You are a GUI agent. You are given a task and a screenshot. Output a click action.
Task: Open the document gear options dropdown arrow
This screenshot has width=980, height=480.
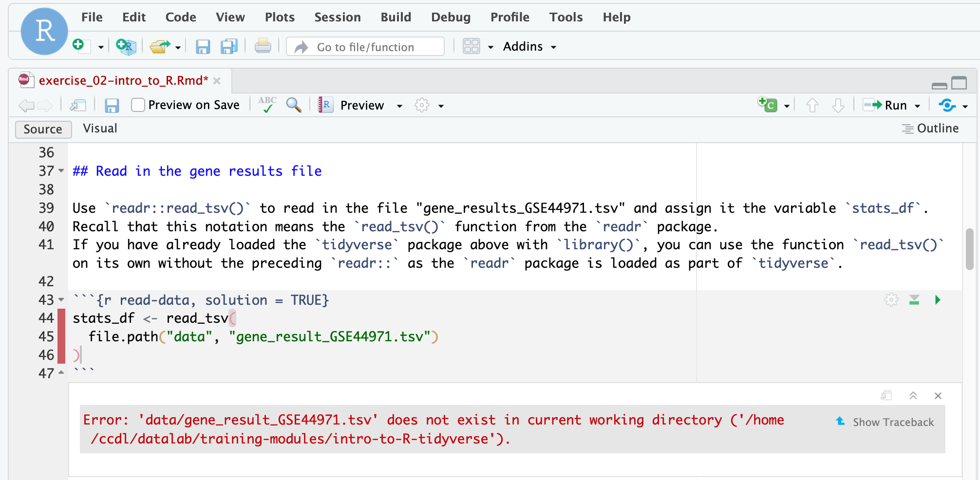(x=441, y=106)
